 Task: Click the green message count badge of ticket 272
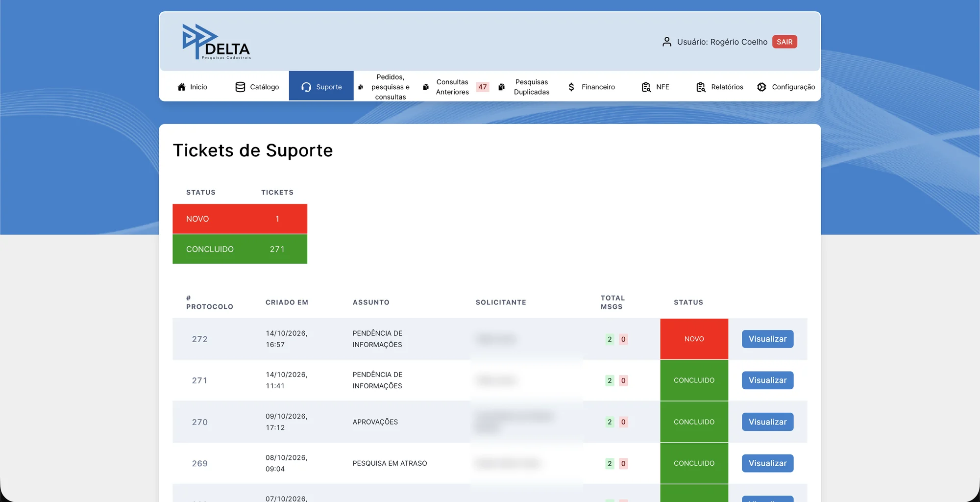[610, 339]
